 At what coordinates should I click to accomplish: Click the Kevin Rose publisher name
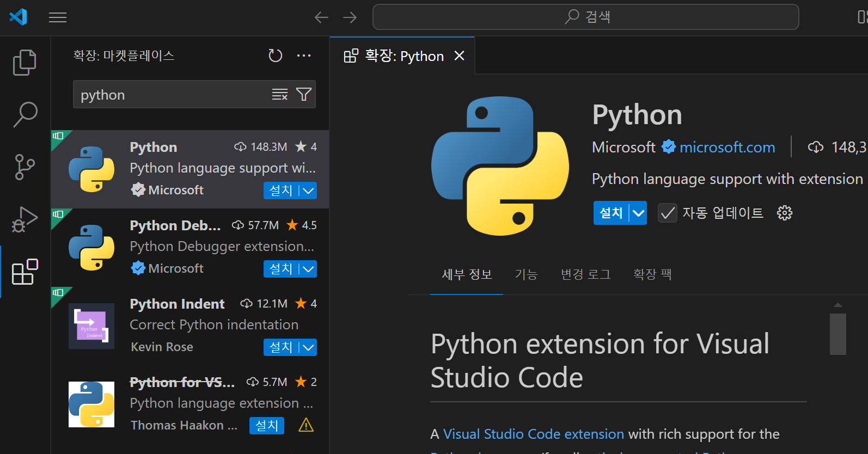click(162, 347)
